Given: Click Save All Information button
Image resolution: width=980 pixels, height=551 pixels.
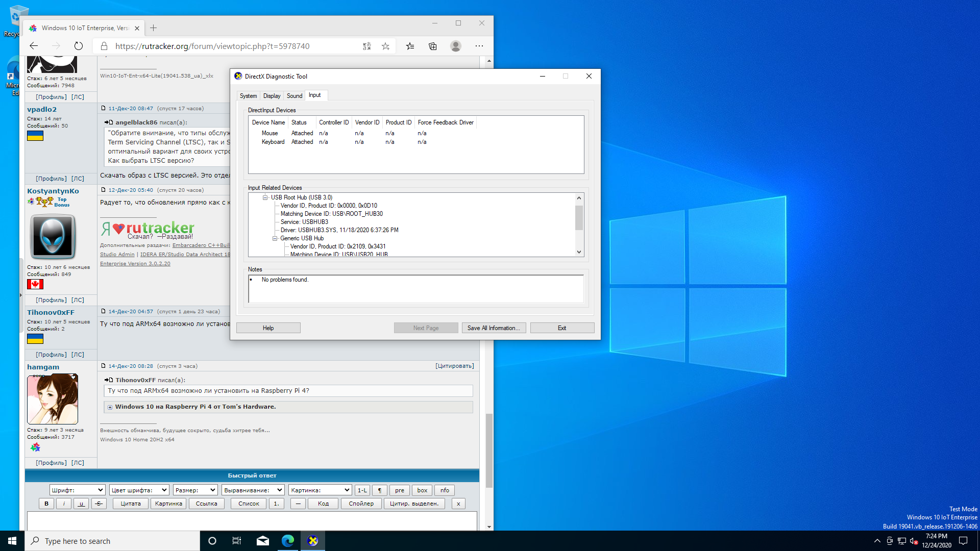Looking at the screenshot, I should click(494, 328).
